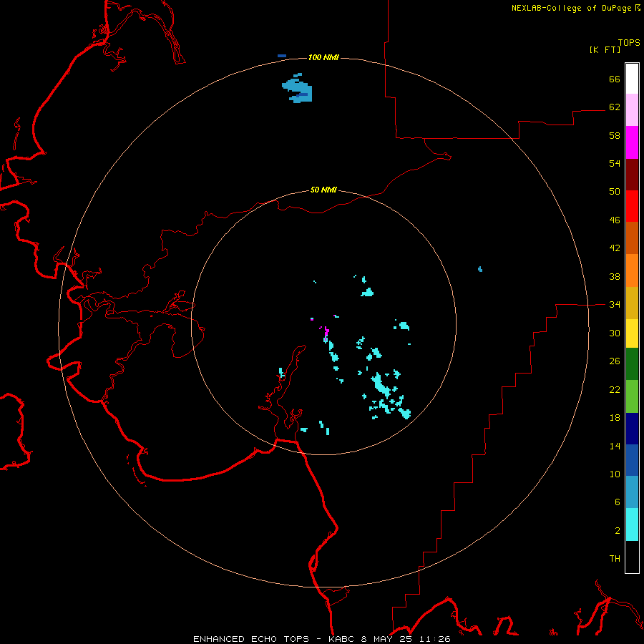Screen dimensions: 644x644
Task: Click the TOPS legend title
Action: click(629, 42)
